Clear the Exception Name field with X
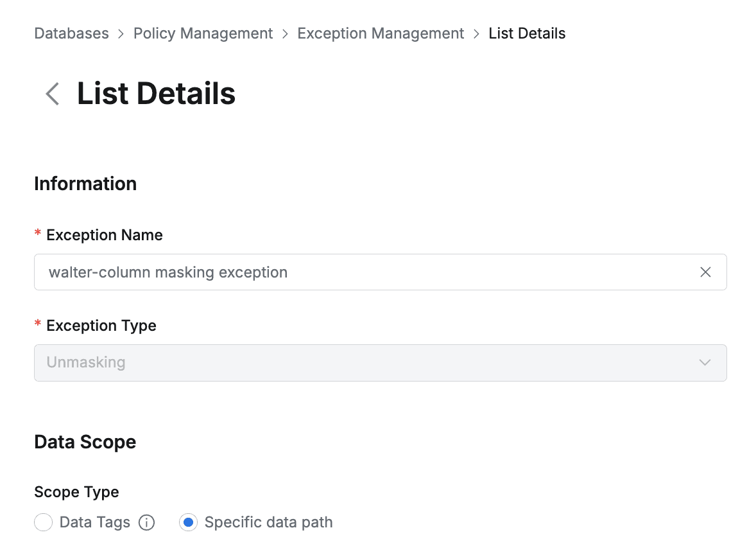The image size is (756, 546). (705, 272)
